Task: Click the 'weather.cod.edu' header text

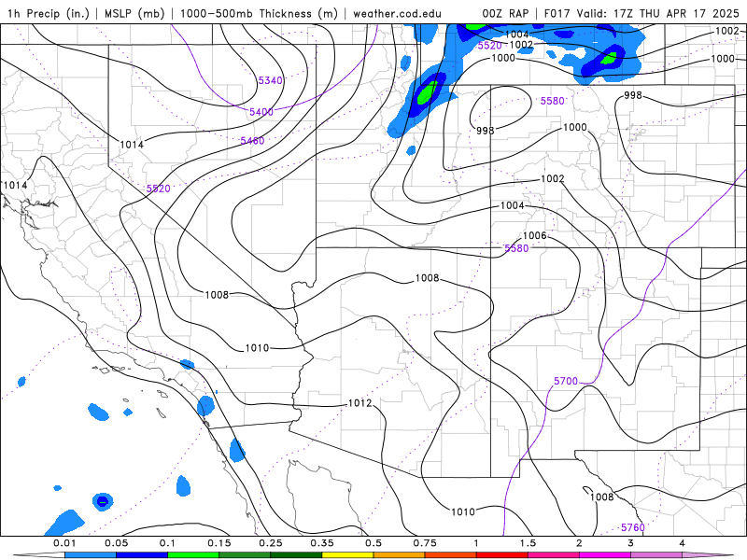Action: [x=397, y=13]
